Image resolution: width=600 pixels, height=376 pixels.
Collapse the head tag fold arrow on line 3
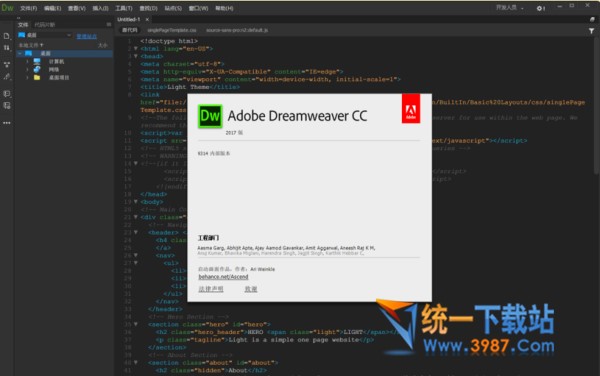[x=135, y=56]
